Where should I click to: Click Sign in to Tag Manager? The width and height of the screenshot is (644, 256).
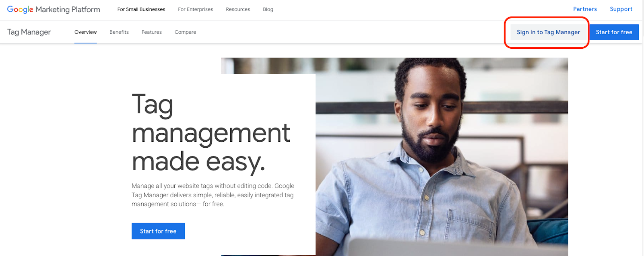click(x=548, y=32)
